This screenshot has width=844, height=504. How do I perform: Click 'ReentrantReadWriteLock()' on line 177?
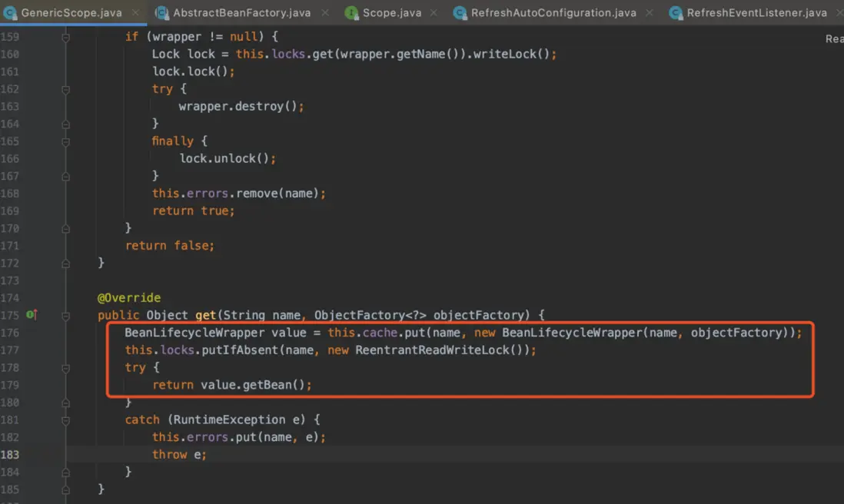pyautogui.click(x=439, y=350)
